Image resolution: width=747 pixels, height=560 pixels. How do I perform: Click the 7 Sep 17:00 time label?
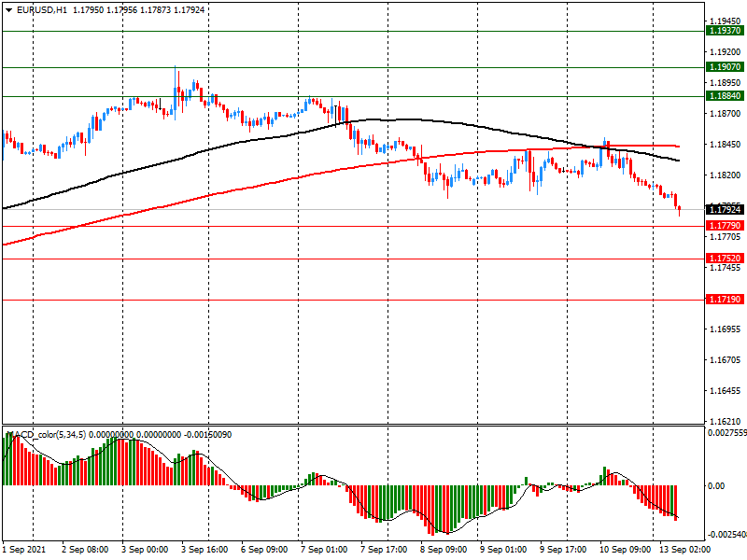click(384, 550)
